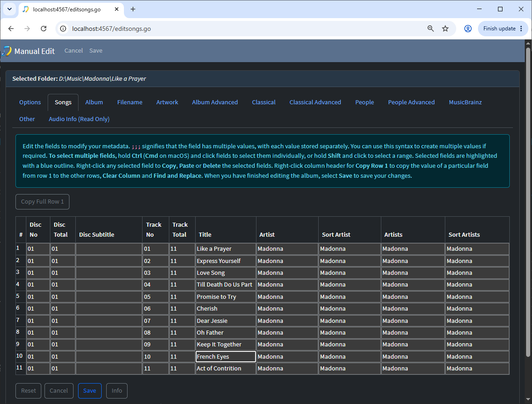Click the Info button
532x404 pixels.
117,391
